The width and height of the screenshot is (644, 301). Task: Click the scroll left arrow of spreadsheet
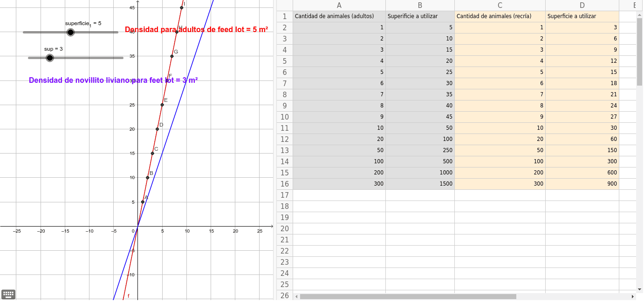[296, 296]
